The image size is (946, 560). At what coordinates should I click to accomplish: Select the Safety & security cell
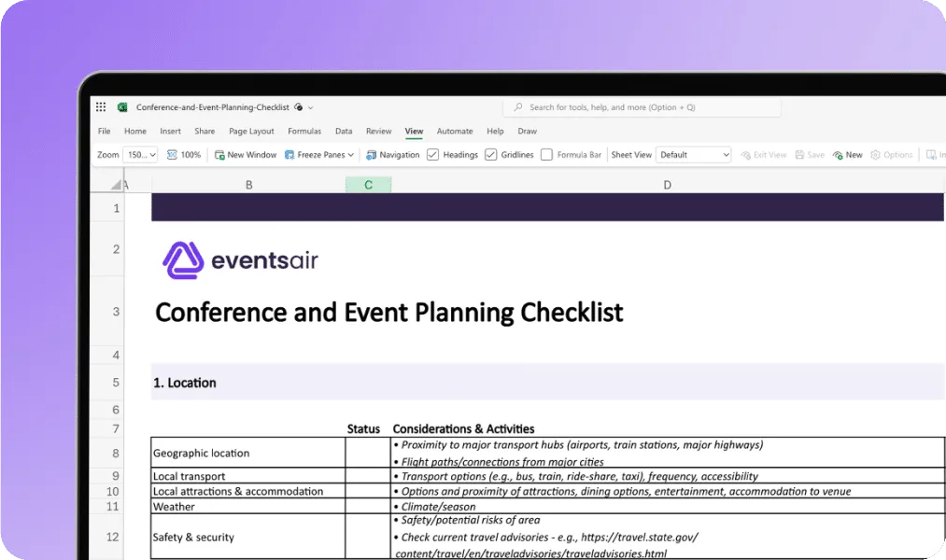[x=248, y=537]
